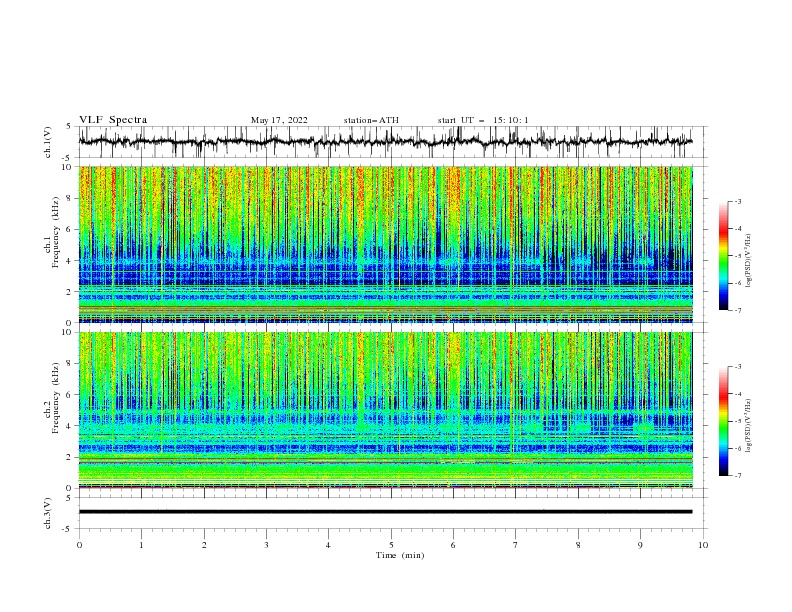The width and height of the screenshot is (792, 612).
Task: Click the "0" tick on the time axis
Action: pos(79,545)
